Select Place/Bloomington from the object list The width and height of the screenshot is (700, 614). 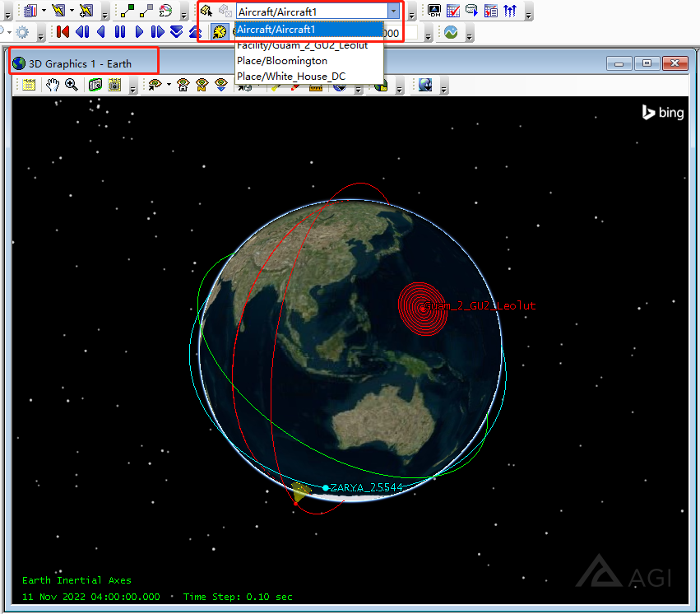[281, 61]
